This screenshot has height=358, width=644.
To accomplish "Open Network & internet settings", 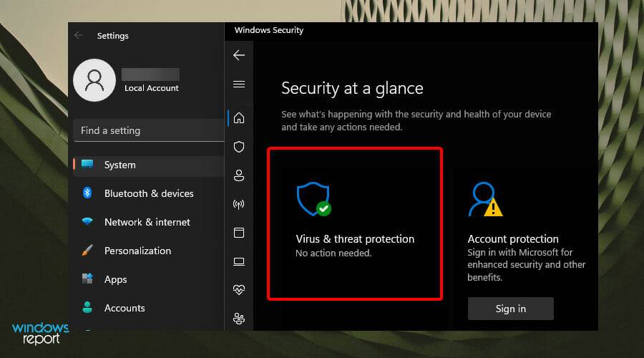I will [149, 223].
